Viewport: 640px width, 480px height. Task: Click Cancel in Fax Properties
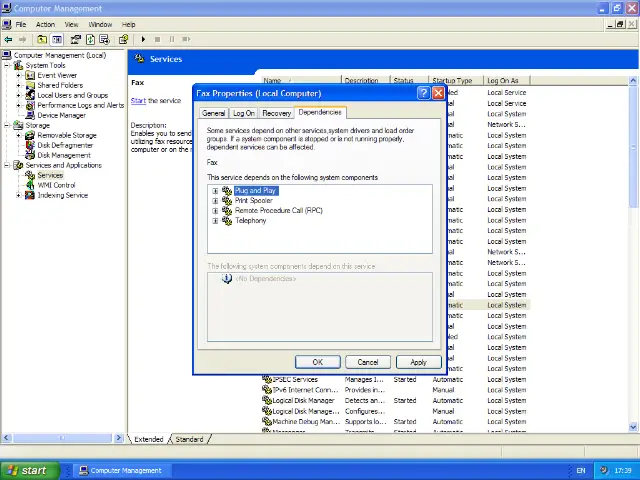(x=368, y=362)
